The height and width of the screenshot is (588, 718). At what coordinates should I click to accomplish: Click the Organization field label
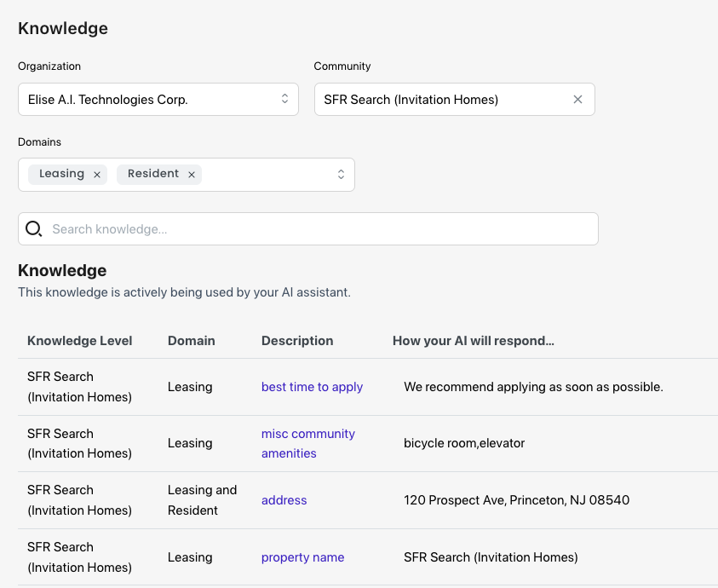point(49,66)
